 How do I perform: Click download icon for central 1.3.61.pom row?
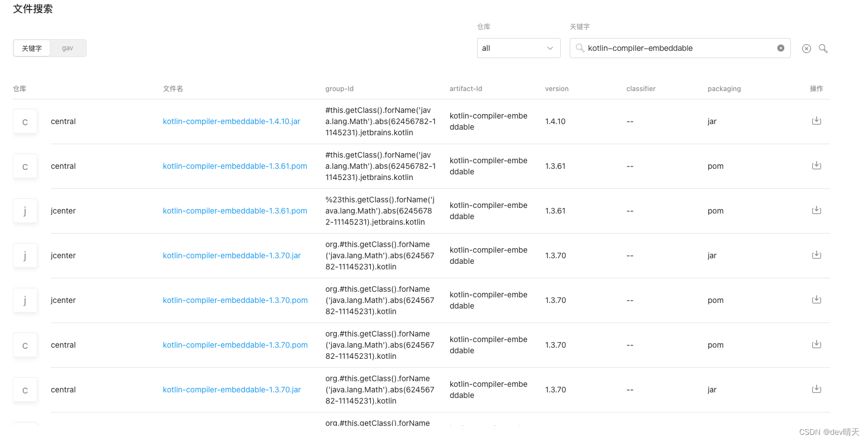(816, 165)
